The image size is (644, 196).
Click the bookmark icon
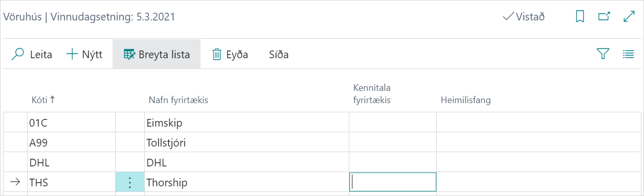coord(580,17)
